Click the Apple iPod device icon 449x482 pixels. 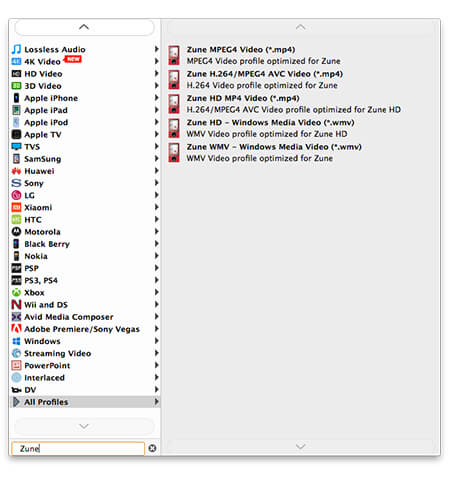pyautogui.click(x=16, y=122)
